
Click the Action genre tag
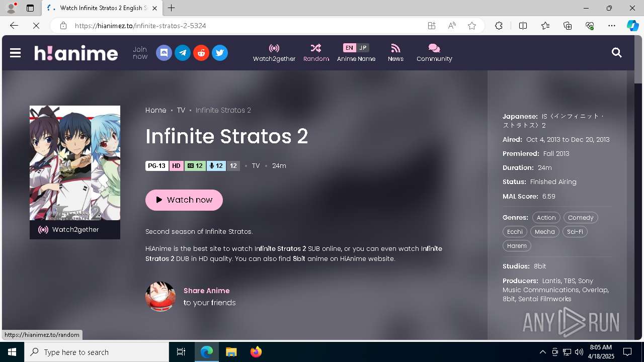pos(546,218)
